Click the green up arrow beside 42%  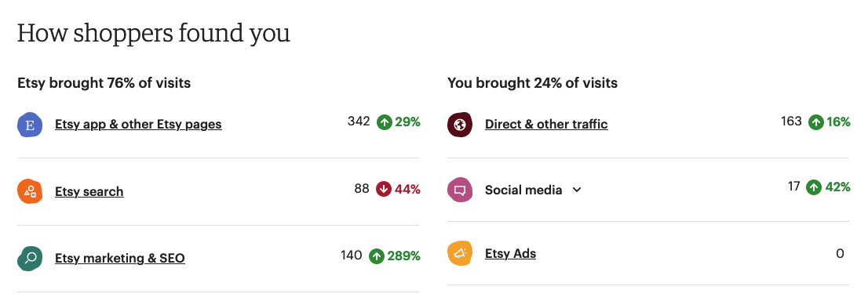point(813,187)
